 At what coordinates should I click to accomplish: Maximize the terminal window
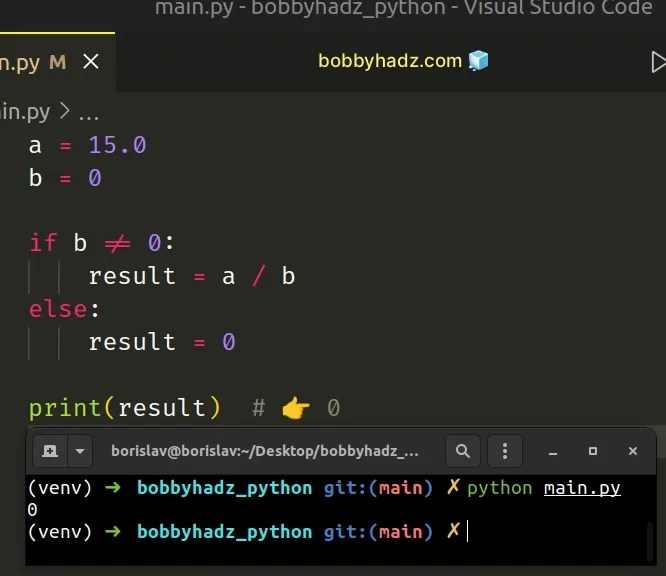coord(593,451)
